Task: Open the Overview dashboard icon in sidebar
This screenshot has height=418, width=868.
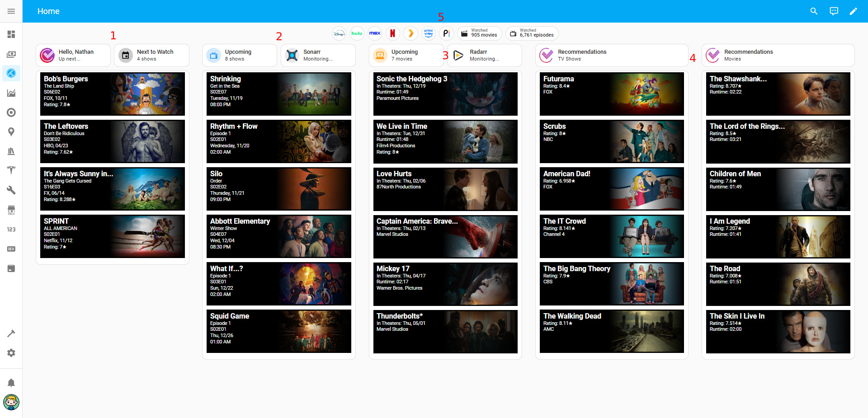Action: coord(11,34)
